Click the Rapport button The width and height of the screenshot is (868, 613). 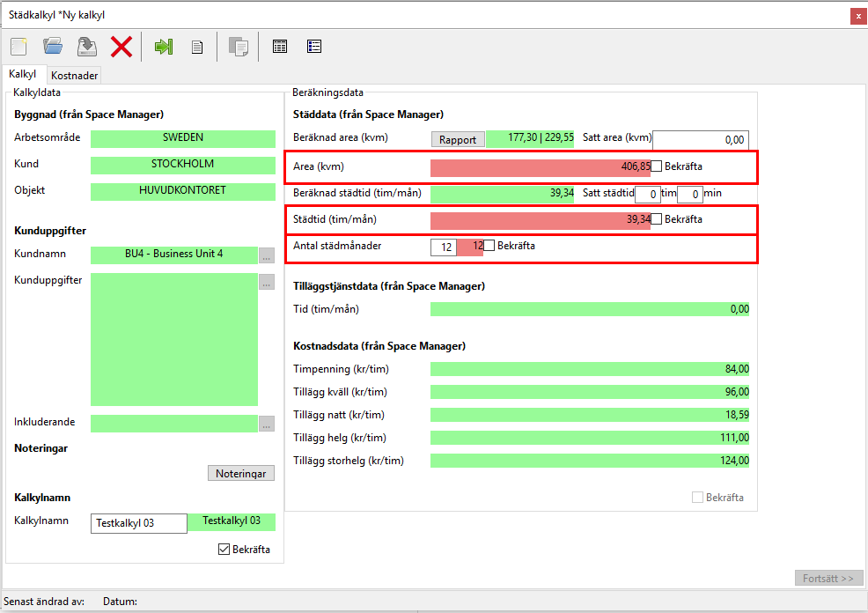pyautogui.click(x=458, y=139)
